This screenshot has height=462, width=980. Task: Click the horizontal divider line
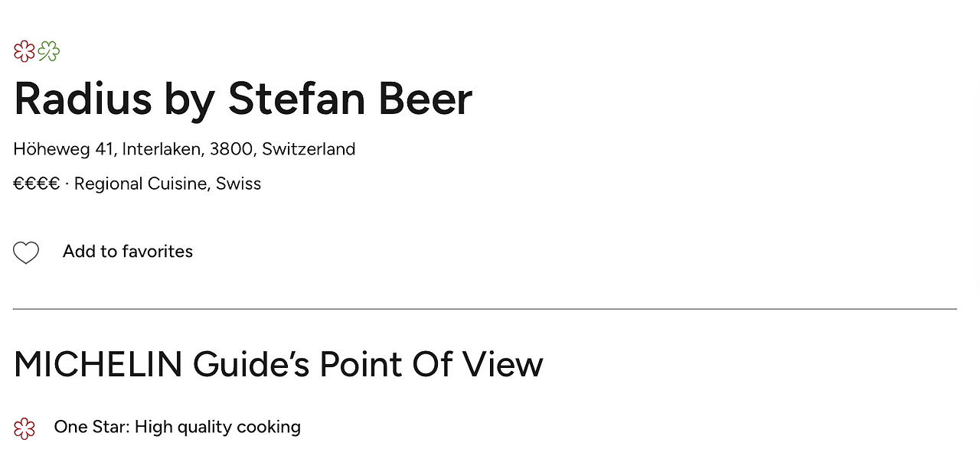point(485,309)
